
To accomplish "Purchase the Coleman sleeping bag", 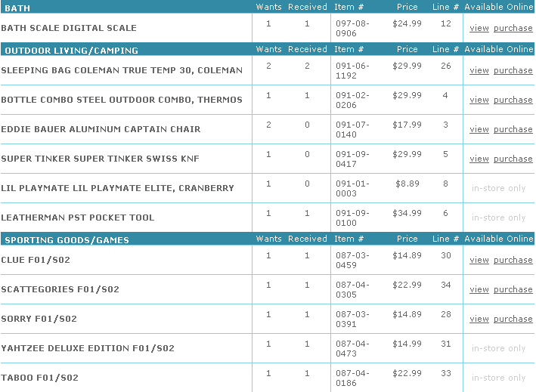I will click(513, 70).
